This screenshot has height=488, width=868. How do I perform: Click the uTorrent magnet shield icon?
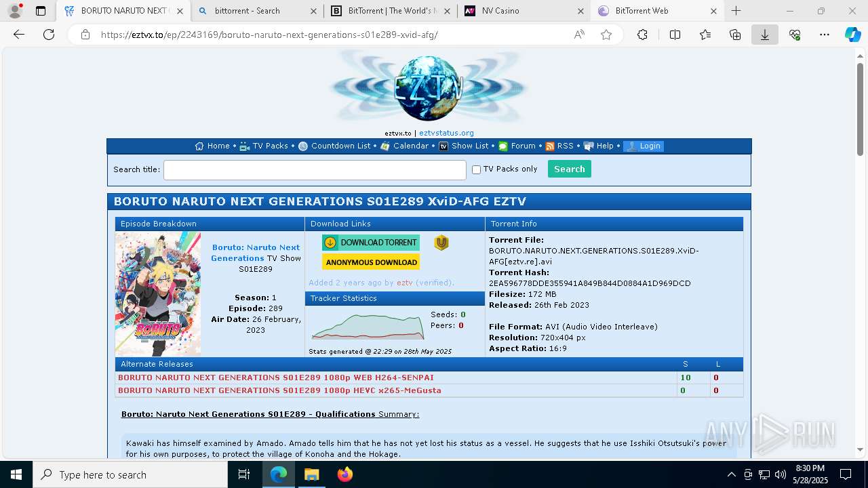(x=441, y=243)
